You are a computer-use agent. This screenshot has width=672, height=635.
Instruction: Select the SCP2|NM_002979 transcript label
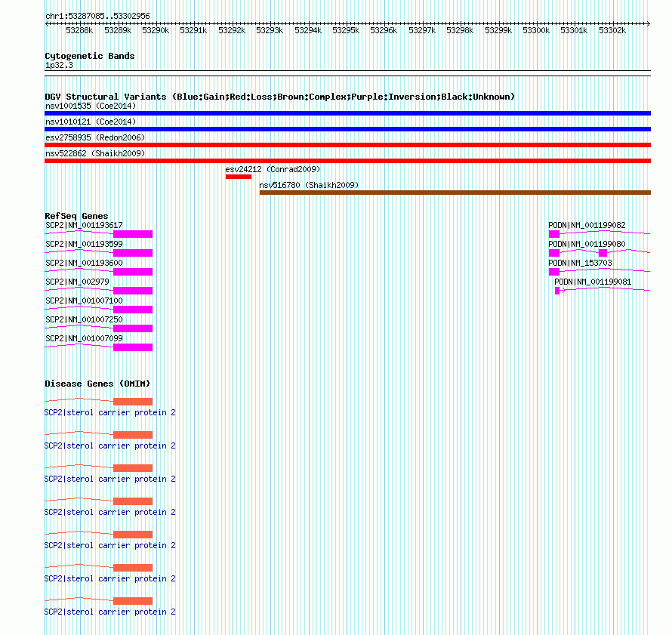[77, 282]
